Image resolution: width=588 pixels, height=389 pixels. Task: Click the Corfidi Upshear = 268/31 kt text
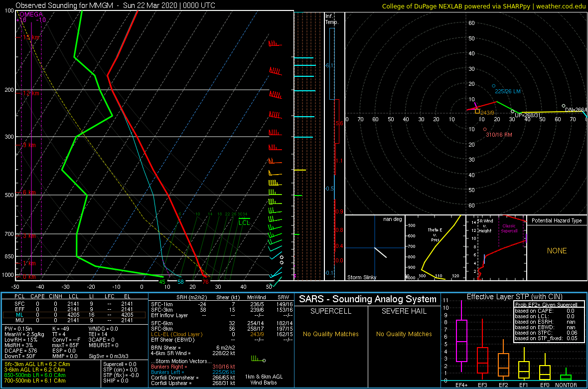193,384
